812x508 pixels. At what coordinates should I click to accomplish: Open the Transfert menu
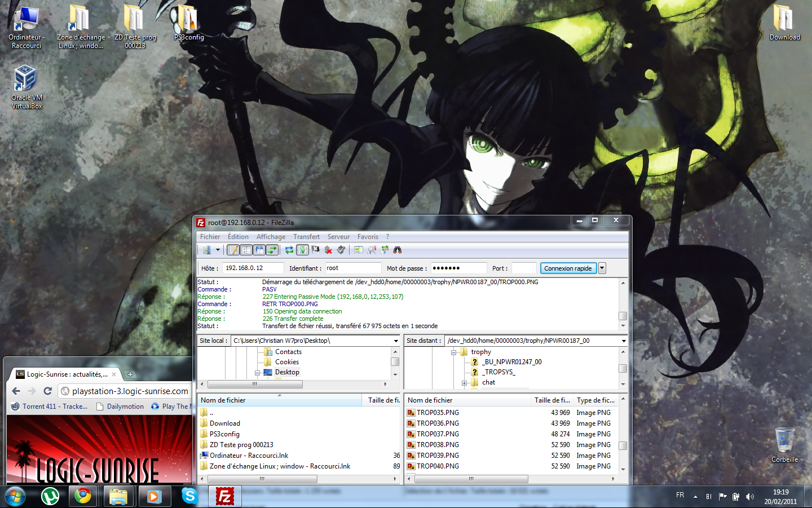click(306, 237)
